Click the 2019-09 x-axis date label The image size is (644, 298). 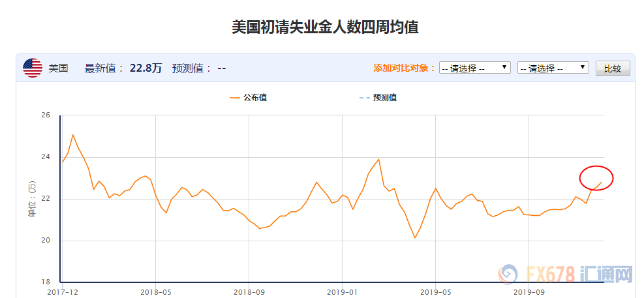coord(529,292)
